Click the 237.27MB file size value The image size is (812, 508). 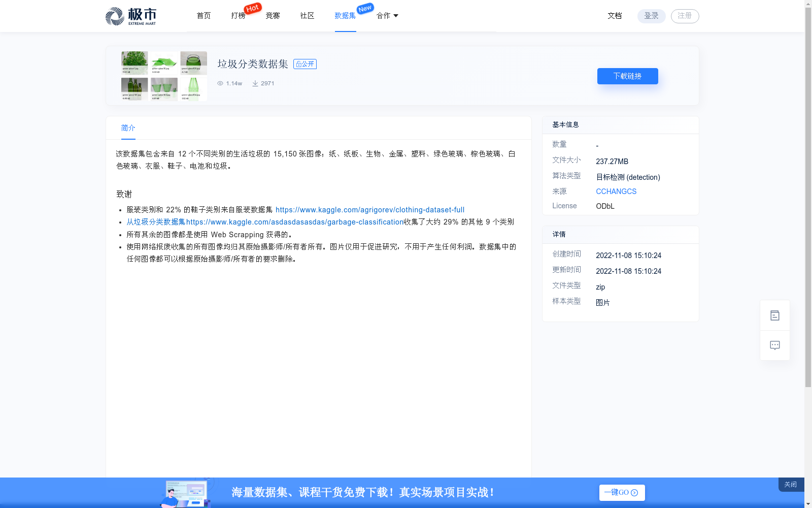(612, 162)
